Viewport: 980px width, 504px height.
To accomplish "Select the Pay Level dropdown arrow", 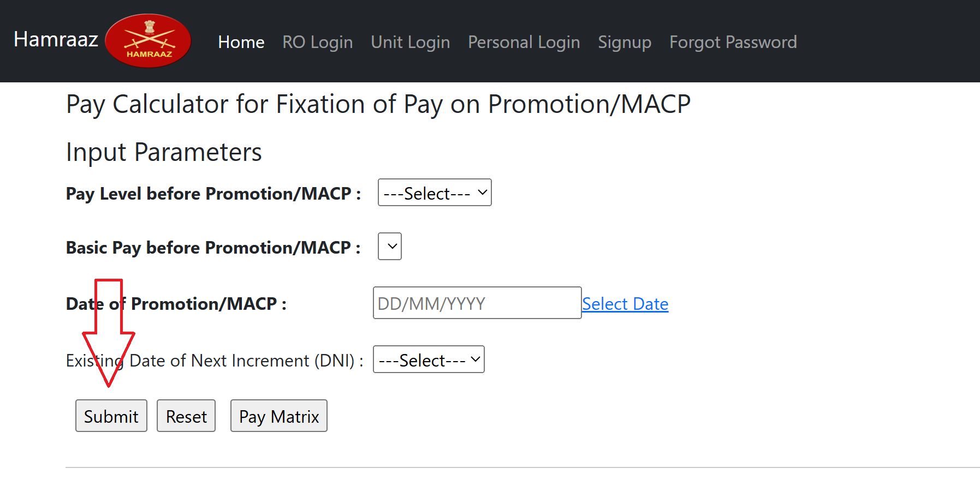I will [480, 192].
